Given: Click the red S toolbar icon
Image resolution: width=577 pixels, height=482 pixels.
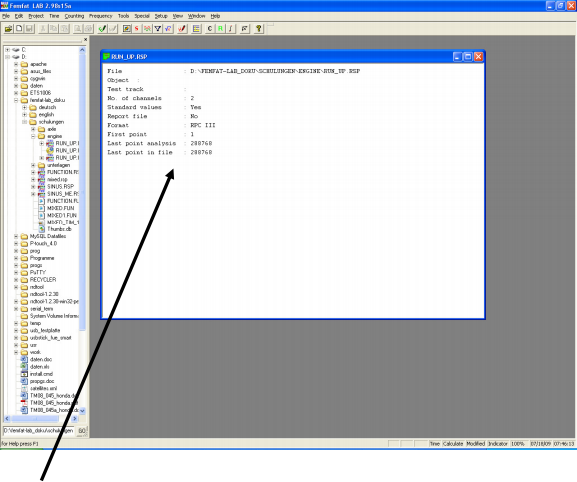Looking at the screenshot, I should coord(137,28).
